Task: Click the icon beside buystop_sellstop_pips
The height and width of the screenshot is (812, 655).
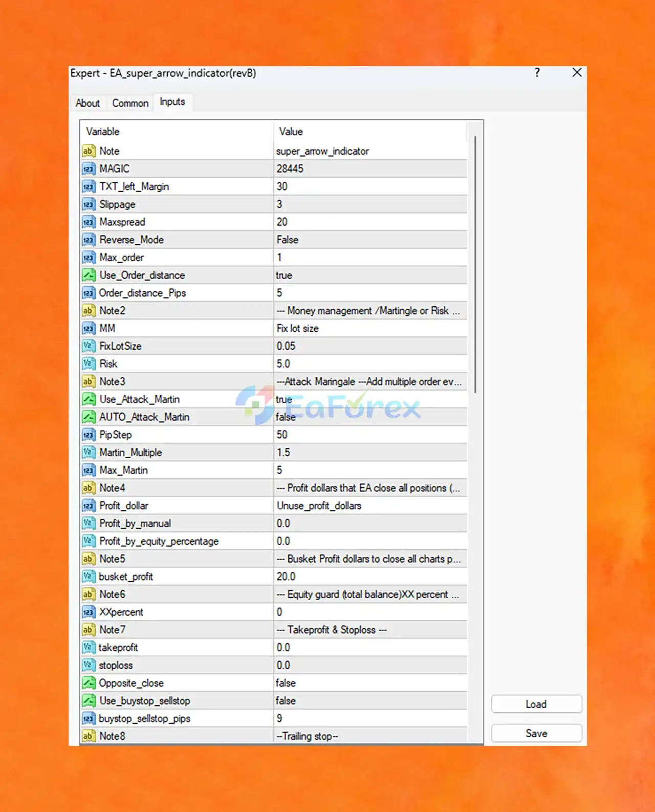Action: tap(89, 719)
